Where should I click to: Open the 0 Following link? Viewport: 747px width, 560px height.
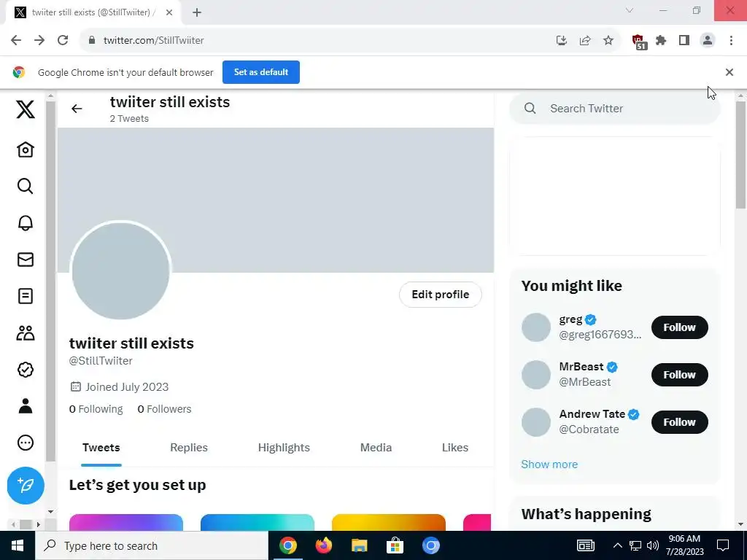(x=96, y=409)
